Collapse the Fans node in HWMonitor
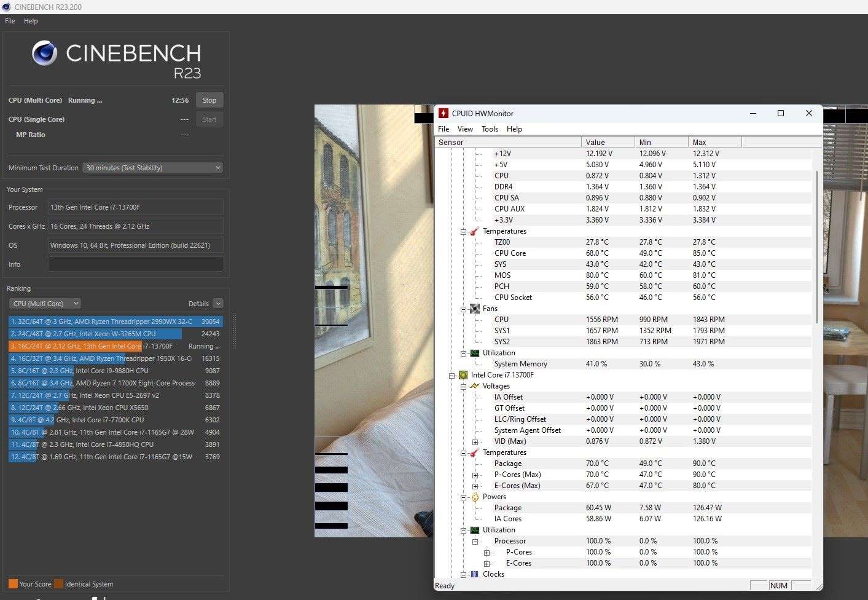Image resolution: width=868 pixels, height=600 pixels. [x=463, y=309]
